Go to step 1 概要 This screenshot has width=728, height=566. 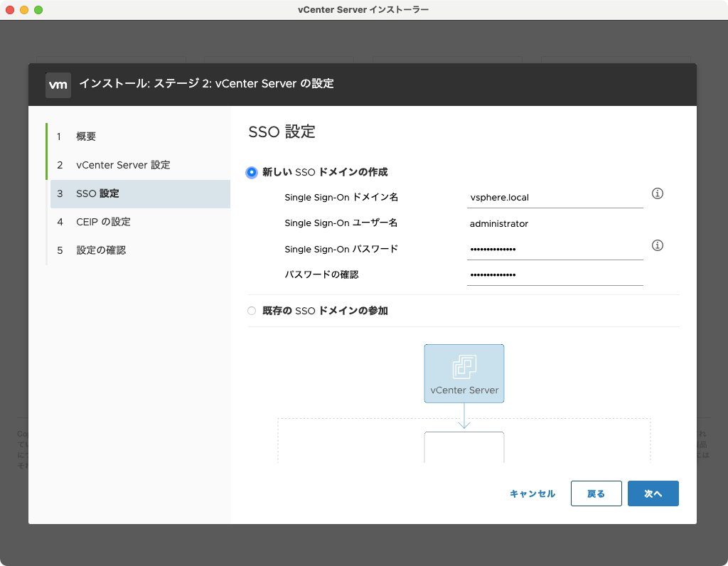(x=140, y=137)
